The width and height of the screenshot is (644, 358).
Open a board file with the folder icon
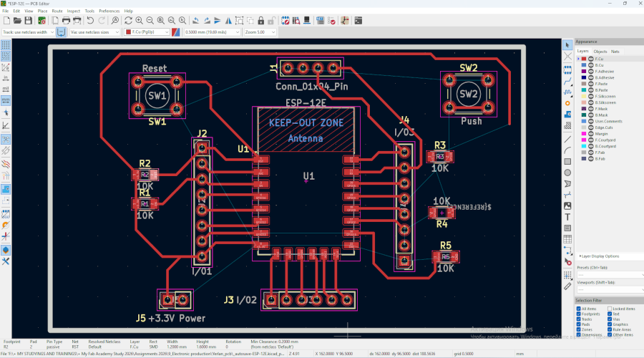point(17,21)
